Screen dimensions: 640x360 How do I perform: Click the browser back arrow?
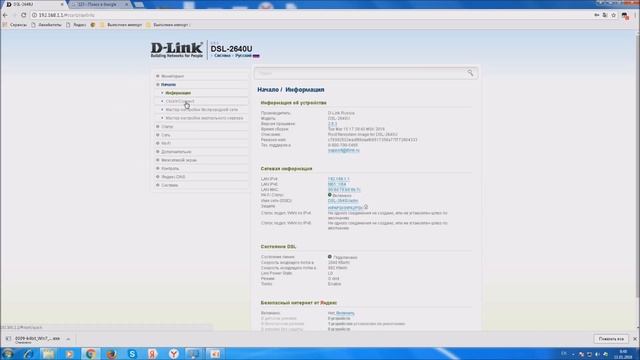click(5, 15)
